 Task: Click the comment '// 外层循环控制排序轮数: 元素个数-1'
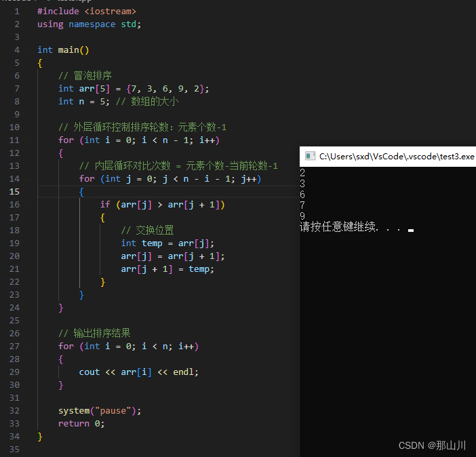(142, 127)
